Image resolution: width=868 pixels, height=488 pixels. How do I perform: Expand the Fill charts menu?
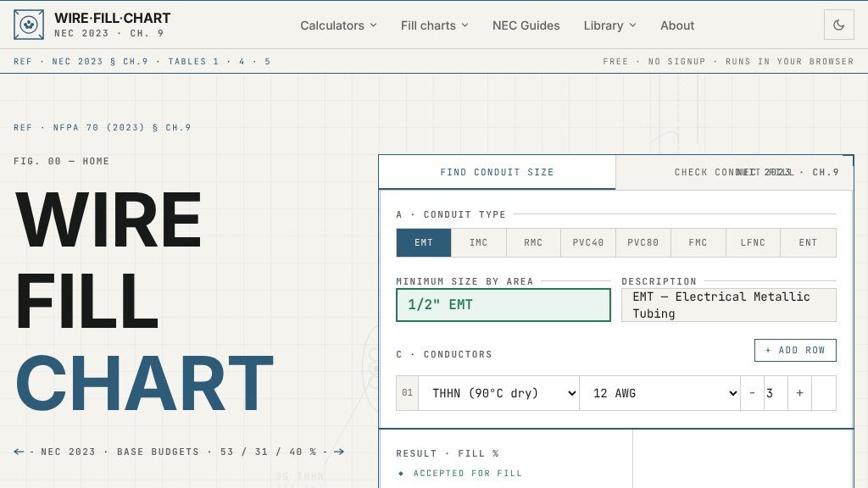[435, 25]
